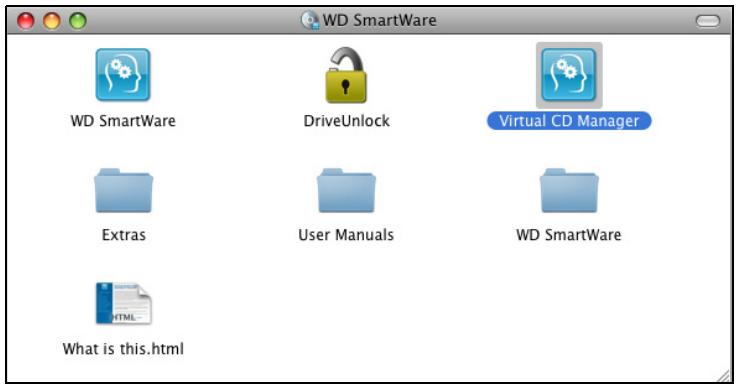Click the 'What is this.html' file name
Image resolution: width=737 pixels, height=387 pixels.
point(123,348)
